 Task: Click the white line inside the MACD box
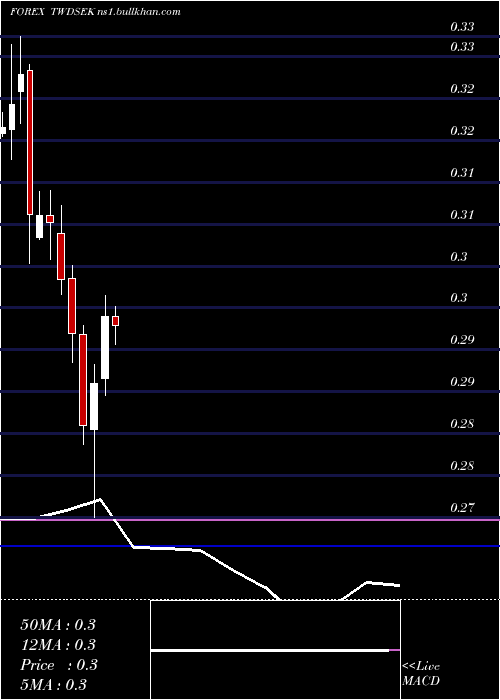pyautogui.click(x=270, y=650)
